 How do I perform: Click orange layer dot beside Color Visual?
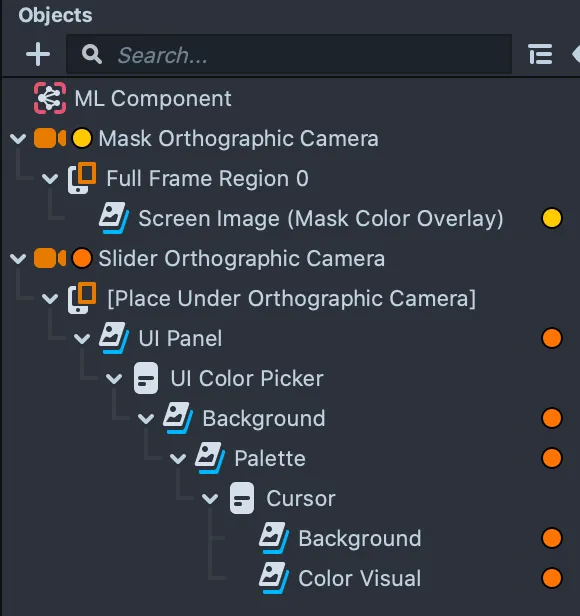tap(552, 578)
